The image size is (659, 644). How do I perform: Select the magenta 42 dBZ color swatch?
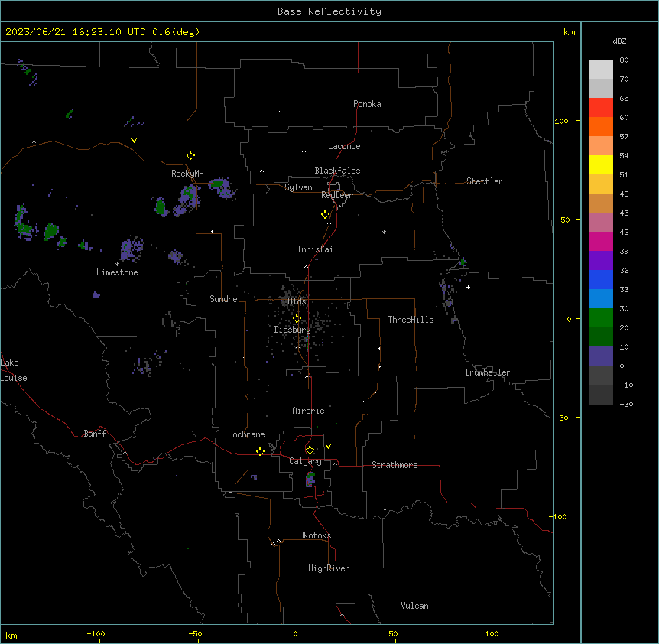(601, 241)
